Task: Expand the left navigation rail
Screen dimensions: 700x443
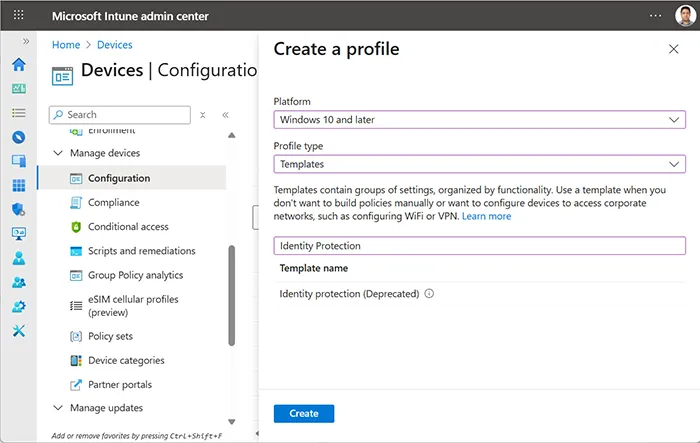Action: [x=26, y=41]
